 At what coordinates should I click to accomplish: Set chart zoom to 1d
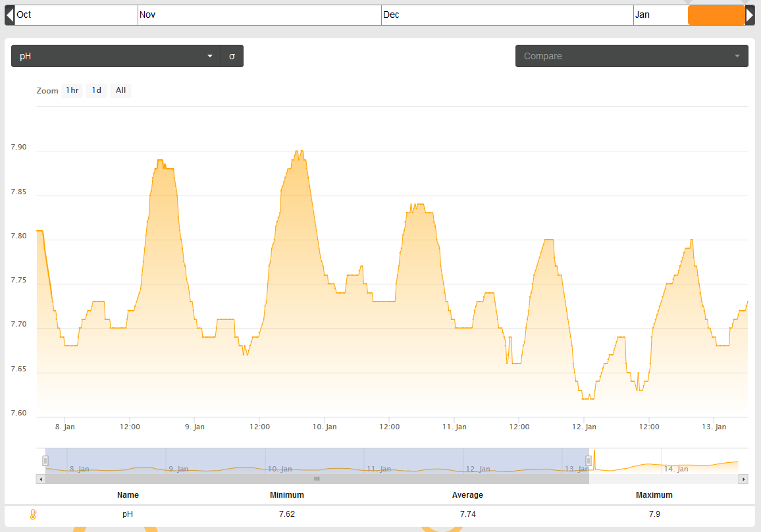pyautogui.click(x=97, y=90)
